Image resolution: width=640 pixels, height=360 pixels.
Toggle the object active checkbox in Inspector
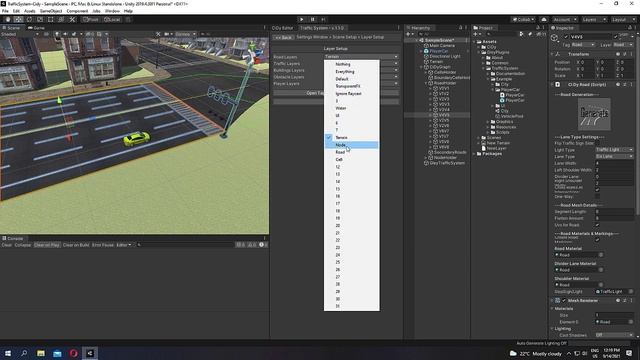pos(566,37)
